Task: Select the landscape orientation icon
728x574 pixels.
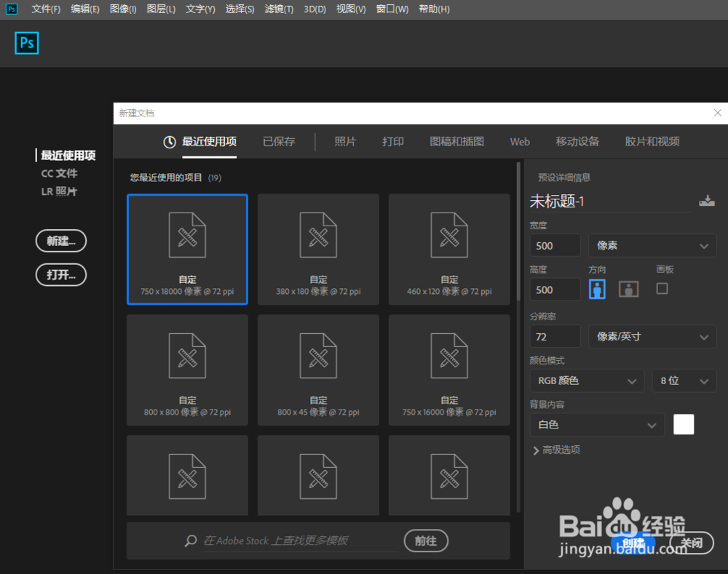Action: click(630, 289)
